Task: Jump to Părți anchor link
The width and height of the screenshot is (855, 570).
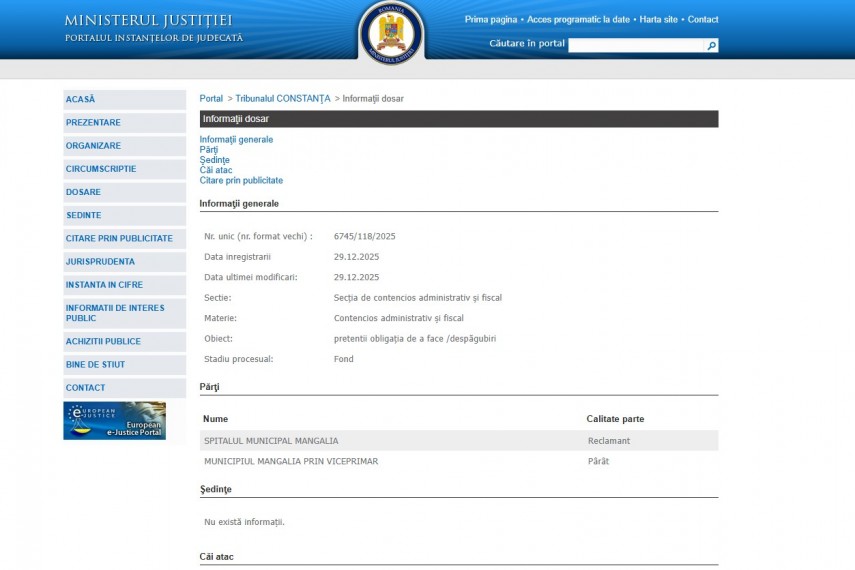Action: point(209,150)
